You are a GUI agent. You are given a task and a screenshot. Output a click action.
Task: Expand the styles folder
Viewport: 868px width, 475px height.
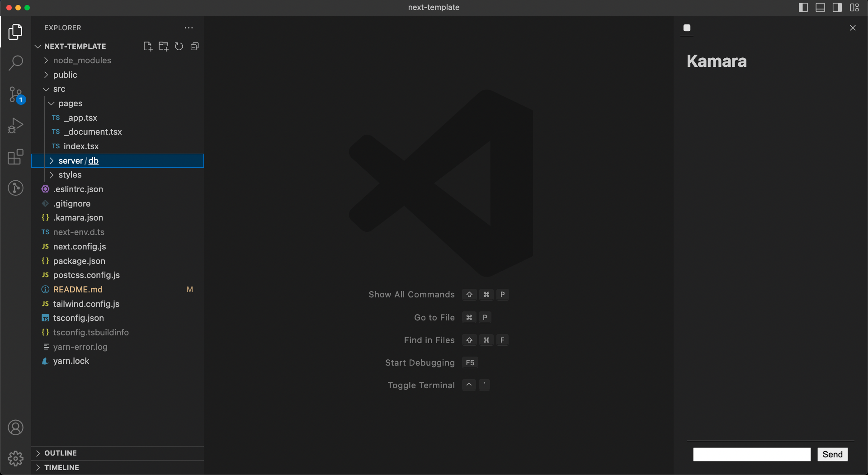[117, 175]
